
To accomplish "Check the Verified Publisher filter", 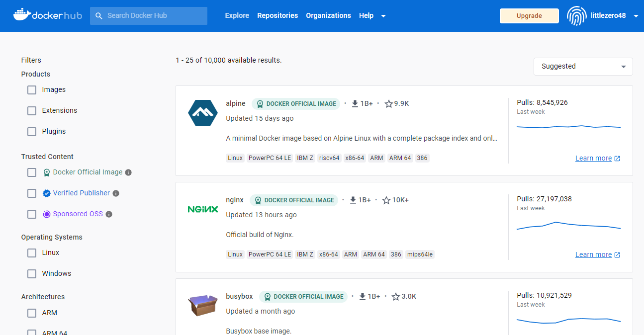I will point(32,193).
